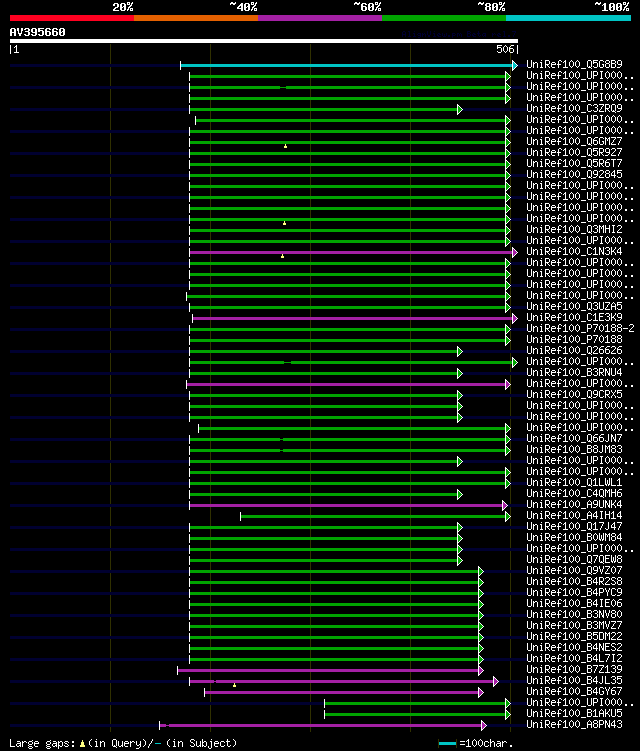
Task: Open hit UniRef100_C3ZRQ9
Action: click(x=574, y=108)
